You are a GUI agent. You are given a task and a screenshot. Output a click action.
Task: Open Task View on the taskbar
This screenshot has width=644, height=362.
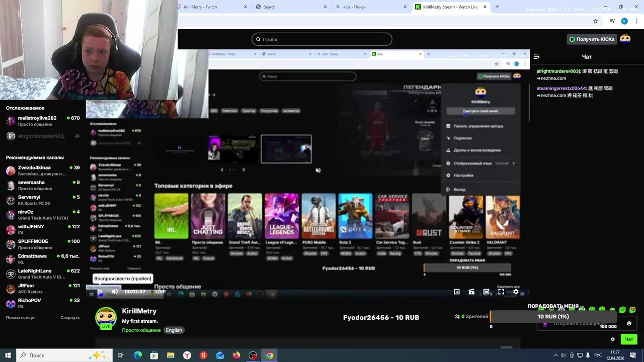[x=121, y=355]
